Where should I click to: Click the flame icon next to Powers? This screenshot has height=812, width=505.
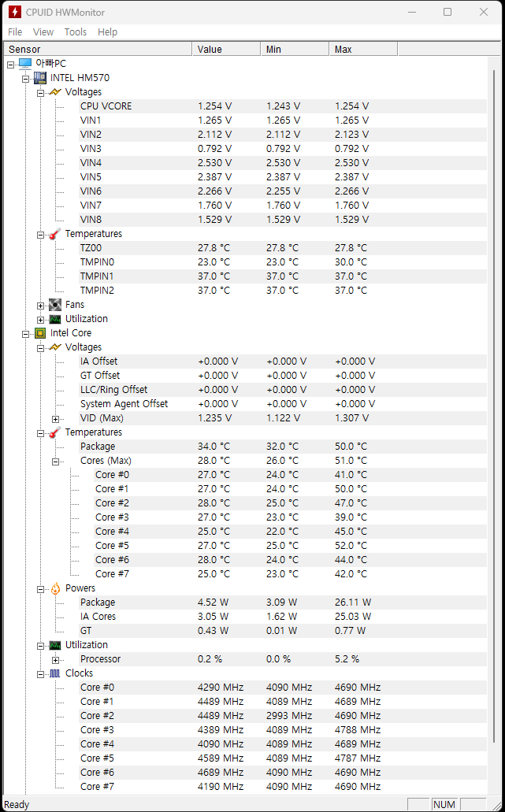55,588
